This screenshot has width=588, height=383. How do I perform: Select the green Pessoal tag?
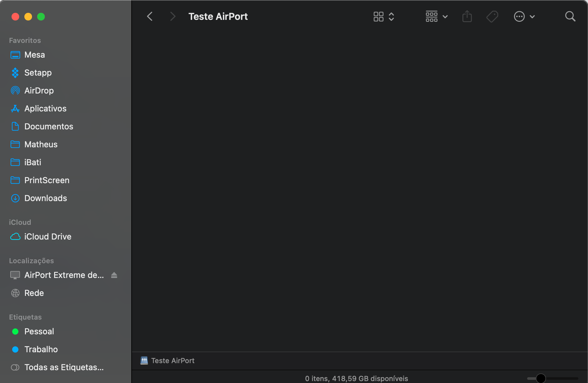[x=39, y=331]
